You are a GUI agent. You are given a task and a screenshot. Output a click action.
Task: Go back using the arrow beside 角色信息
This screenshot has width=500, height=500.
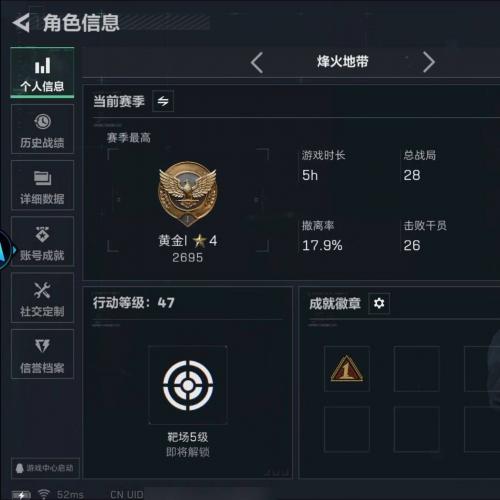(x=21, y=23)
